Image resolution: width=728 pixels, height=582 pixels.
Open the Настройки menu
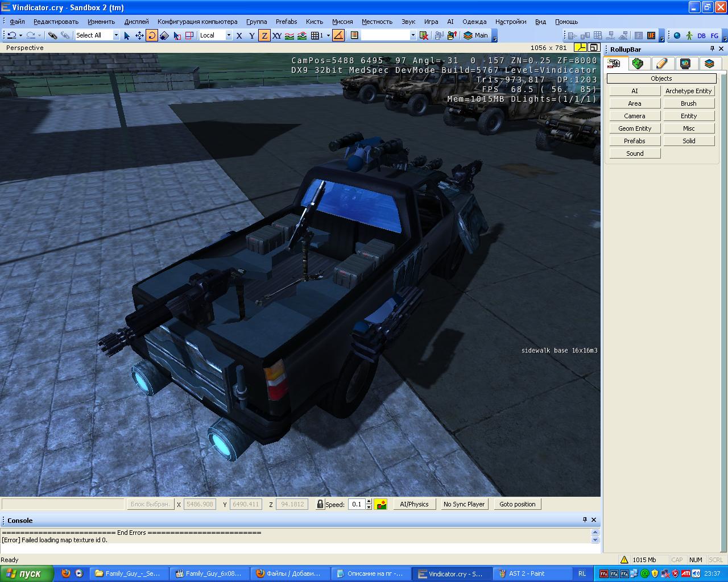511,22
